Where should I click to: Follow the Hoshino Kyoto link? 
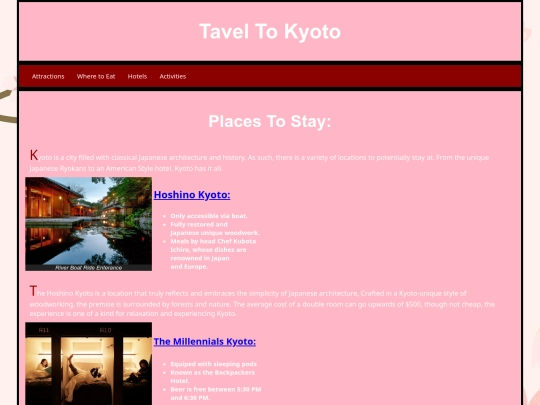192,195
